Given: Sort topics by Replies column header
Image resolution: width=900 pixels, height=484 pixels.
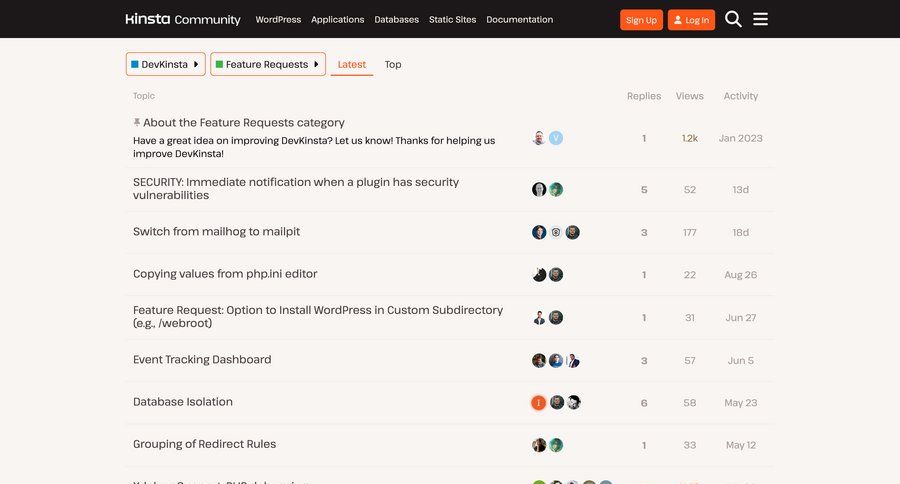Looking at the screenshot, I should [x=644, y=96].
